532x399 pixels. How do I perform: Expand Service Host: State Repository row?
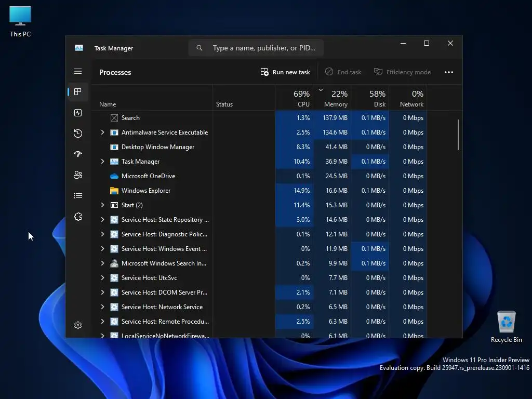pos(102,220)
